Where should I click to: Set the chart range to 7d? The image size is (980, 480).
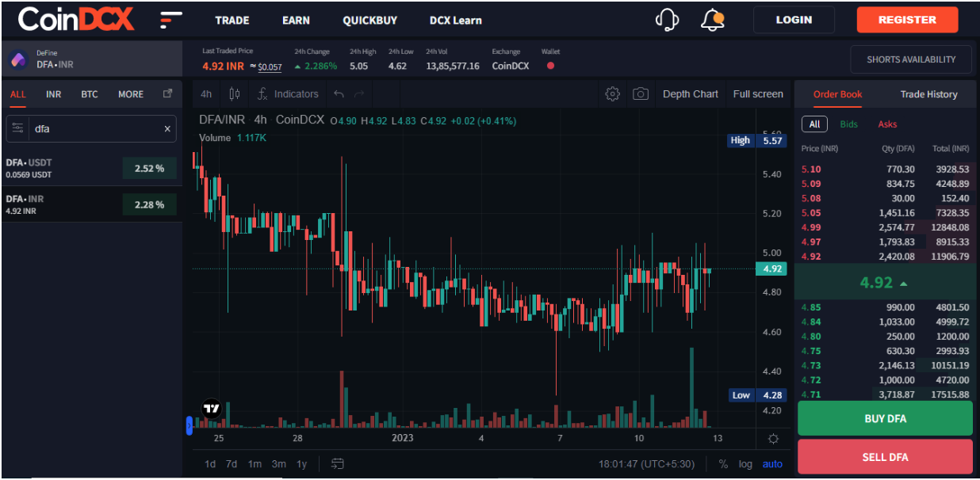(232, 463)
